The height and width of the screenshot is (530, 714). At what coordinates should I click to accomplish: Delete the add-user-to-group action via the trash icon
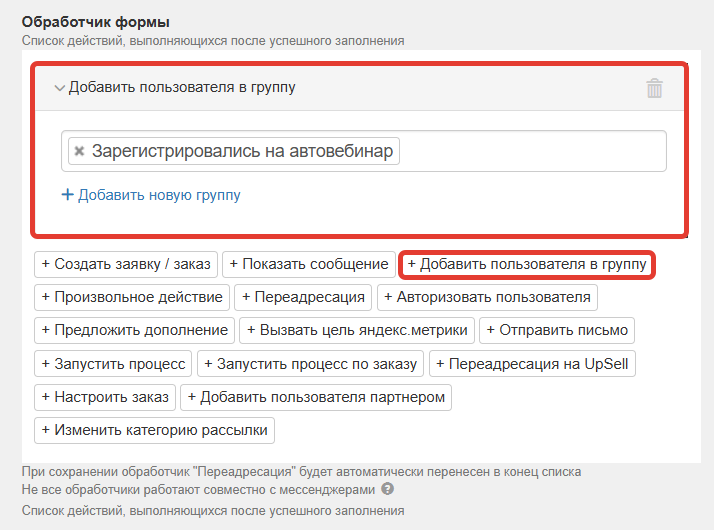point(654,88)
